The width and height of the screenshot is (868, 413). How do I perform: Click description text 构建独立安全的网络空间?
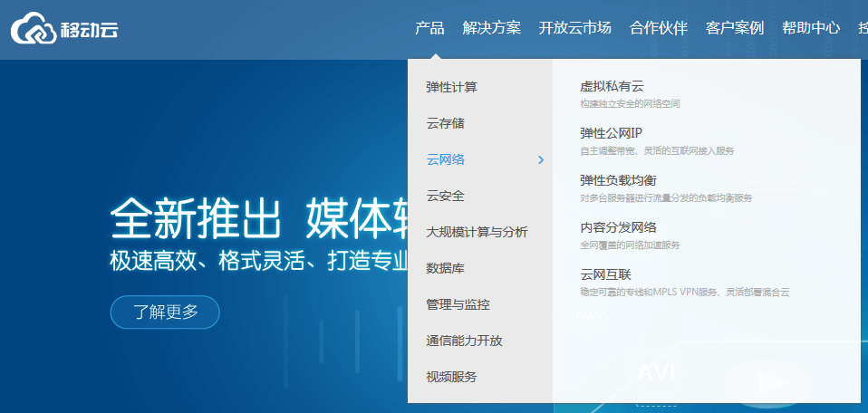pyautogui.click(x=630, y=103)
